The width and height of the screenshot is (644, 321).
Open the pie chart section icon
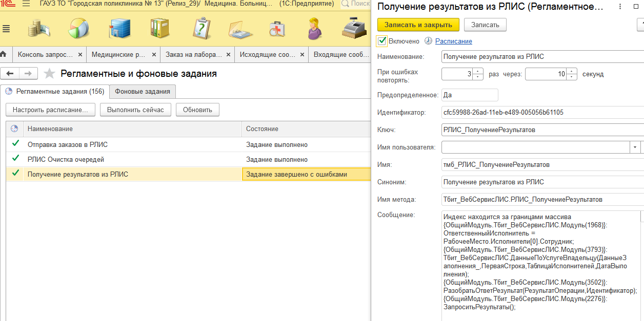click(x=78, y=29)
